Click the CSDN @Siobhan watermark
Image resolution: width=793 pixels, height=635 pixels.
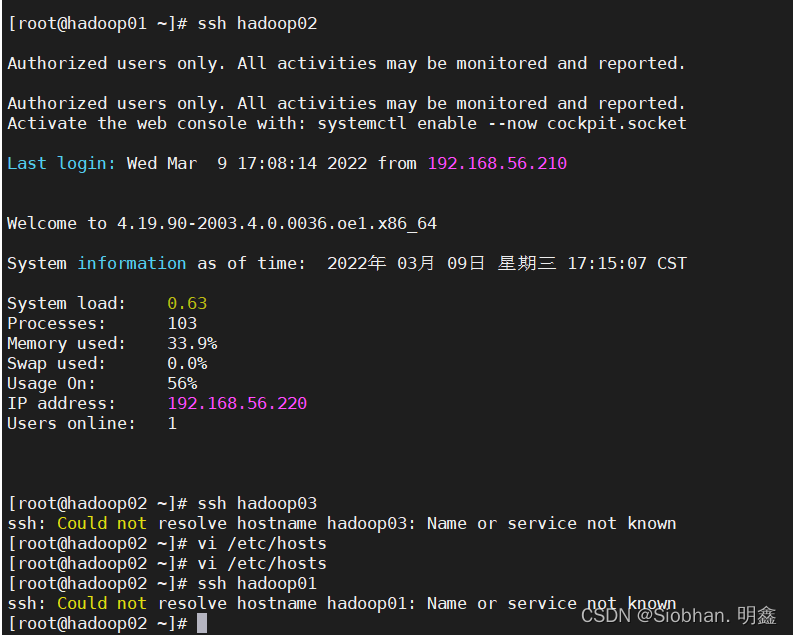point(678,615)
